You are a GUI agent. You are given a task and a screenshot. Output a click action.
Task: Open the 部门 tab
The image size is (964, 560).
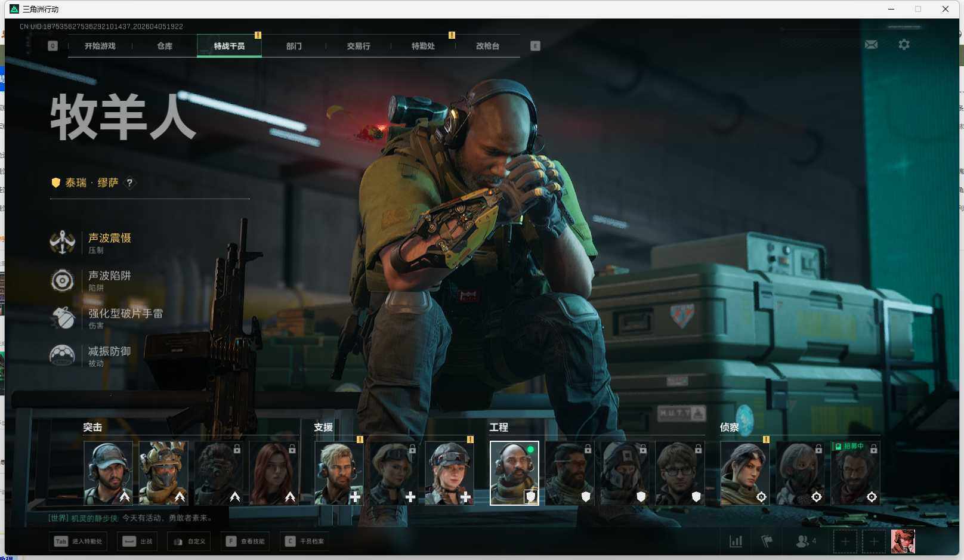tap(294, 46)
